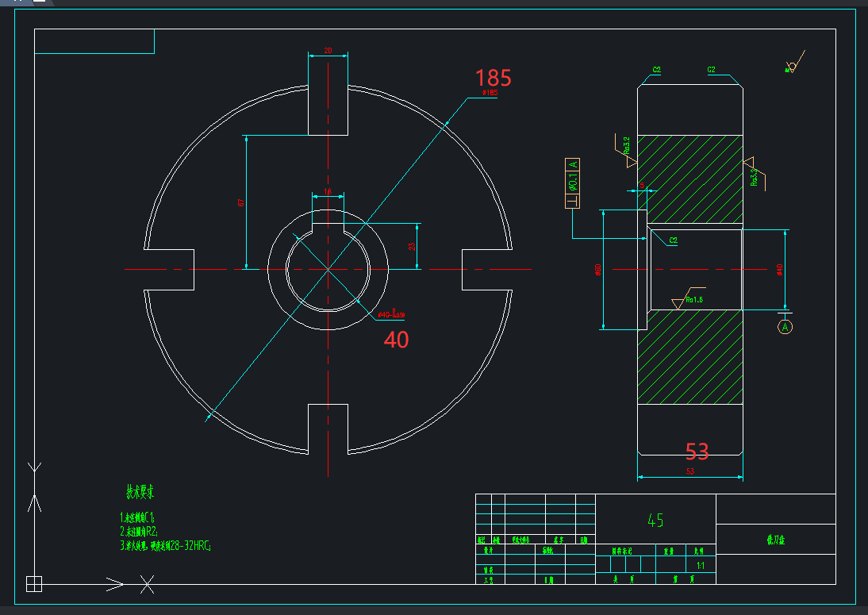Select the C2 chamfer label inside the bore

point(674,240)
